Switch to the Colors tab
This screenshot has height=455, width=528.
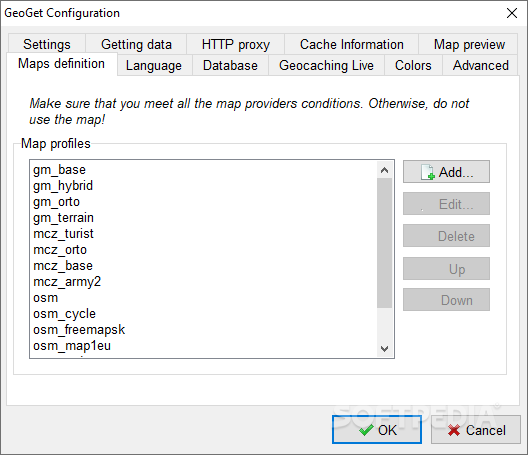pos(413,65)
